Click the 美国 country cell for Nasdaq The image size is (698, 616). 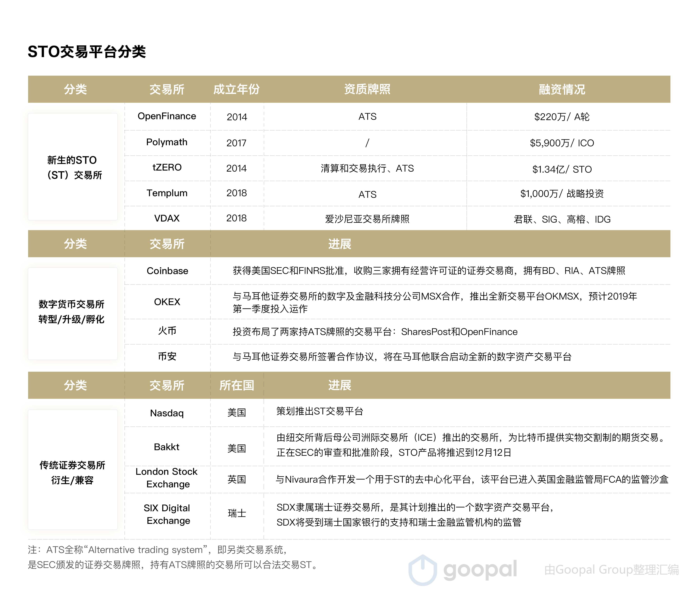(237, 412)
